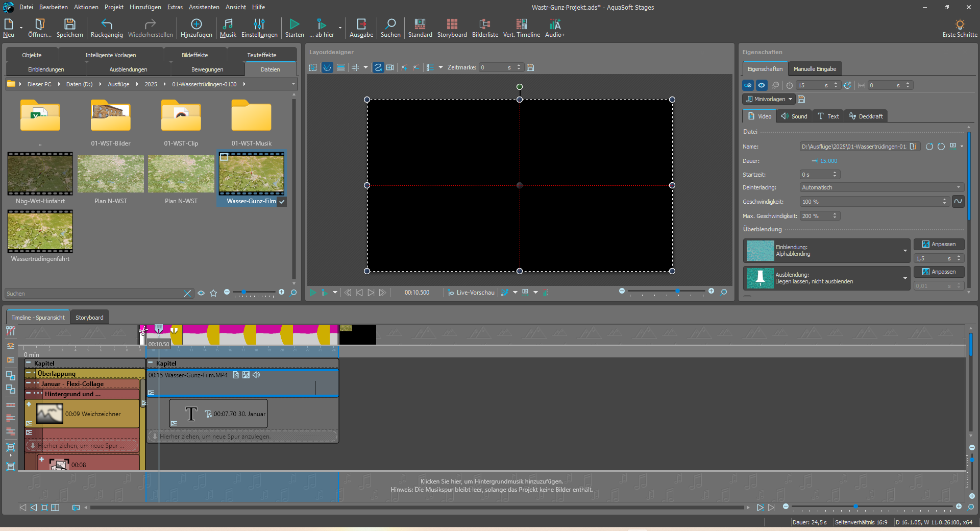
Task: Start playback with the Starten icon
Action: pyautogui.click(x=294, y=25)
